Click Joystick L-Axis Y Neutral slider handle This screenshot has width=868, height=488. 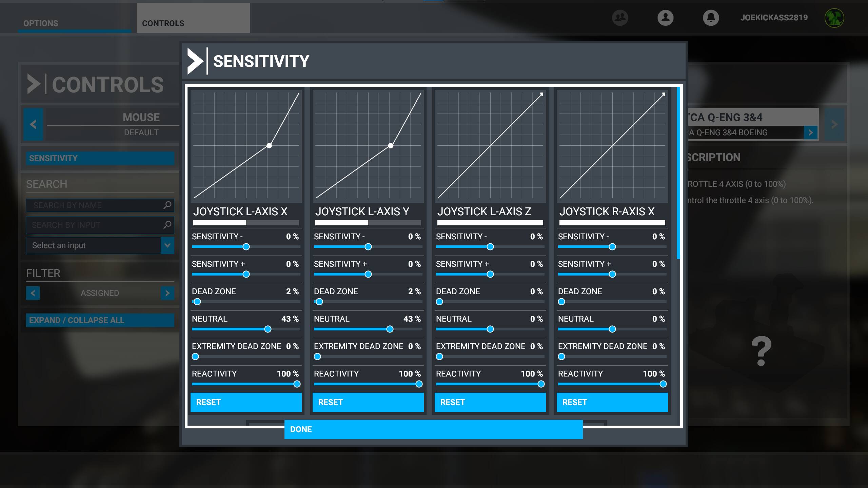click(390, 329)
